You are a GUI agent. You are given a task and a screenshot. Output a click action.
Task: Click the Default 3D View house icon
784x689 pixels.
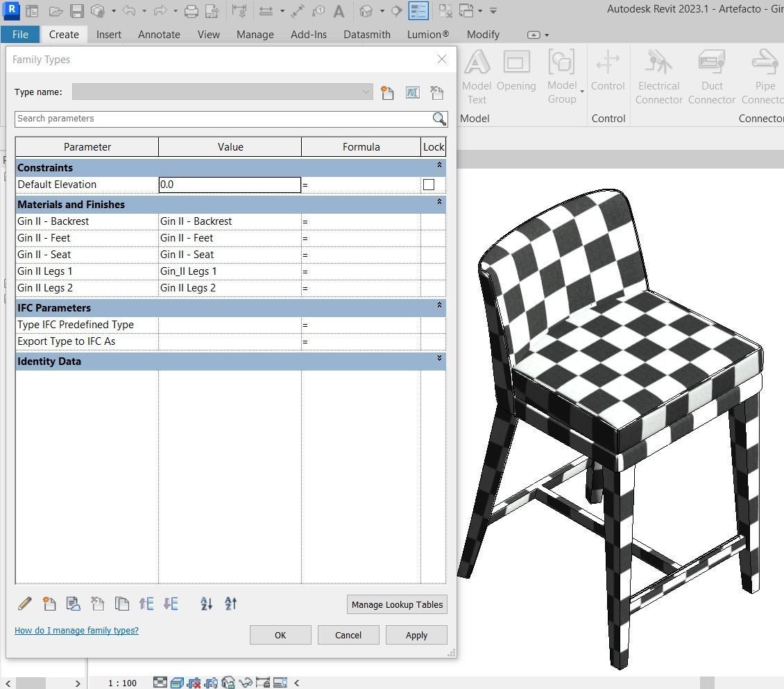tap(366, 11)
